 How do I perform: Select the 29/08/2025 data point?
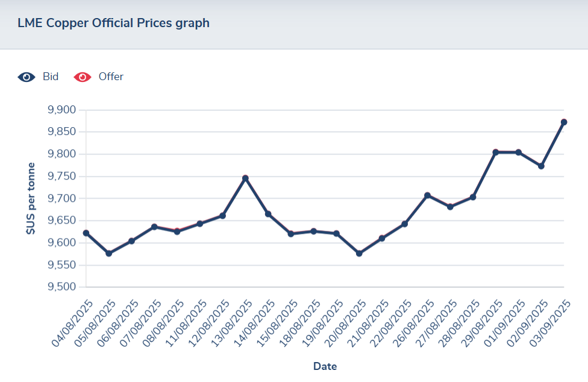coord(496,152)
